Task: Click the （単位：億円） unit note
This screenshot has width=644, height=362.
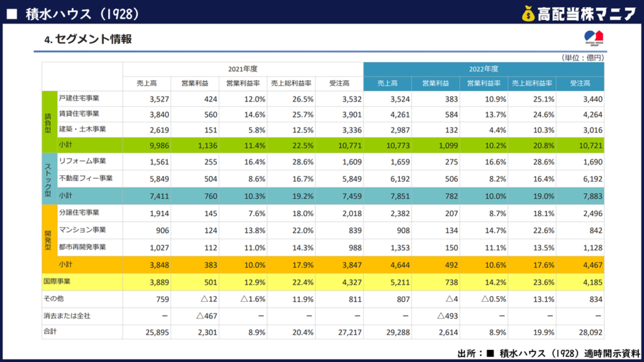Action: (582, 58)
